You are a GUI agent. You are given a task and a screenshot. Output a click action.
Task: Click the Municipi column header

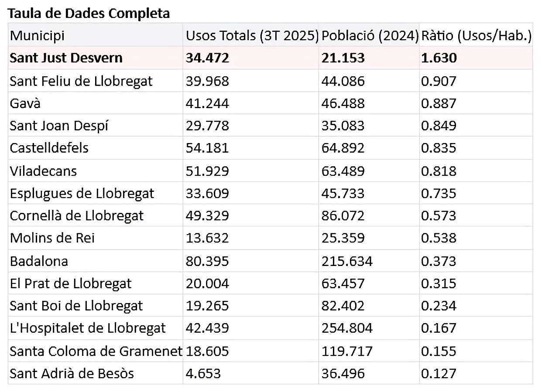click(x=38, y=35)
